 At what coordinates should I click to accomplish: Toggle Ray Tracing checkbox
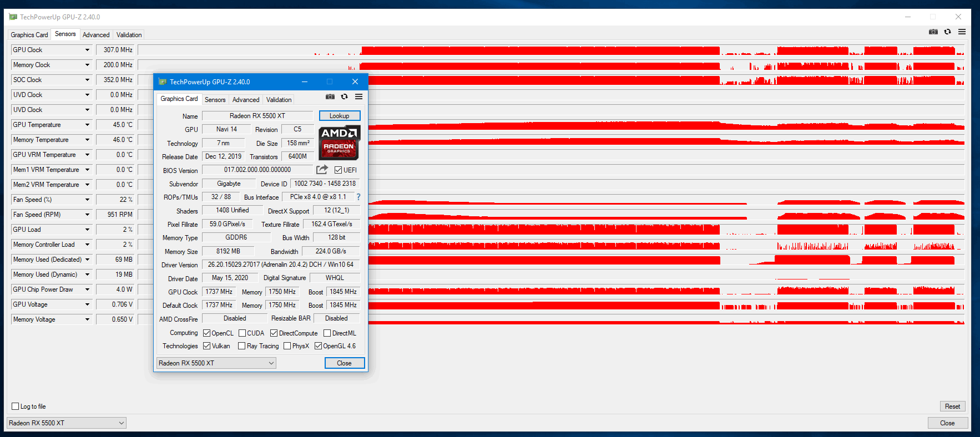click(x=242, y=346)
